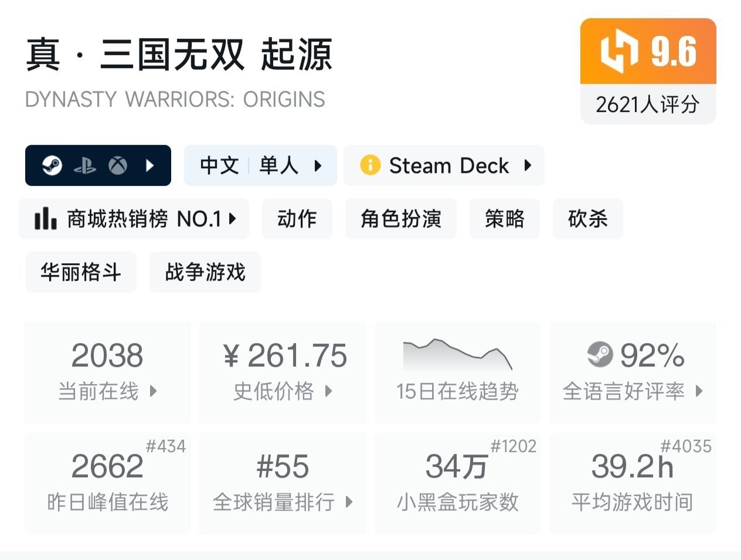Screen dimensions: 741x560
Task: Open the 策略 tag
Action: [x=504, y=219]
